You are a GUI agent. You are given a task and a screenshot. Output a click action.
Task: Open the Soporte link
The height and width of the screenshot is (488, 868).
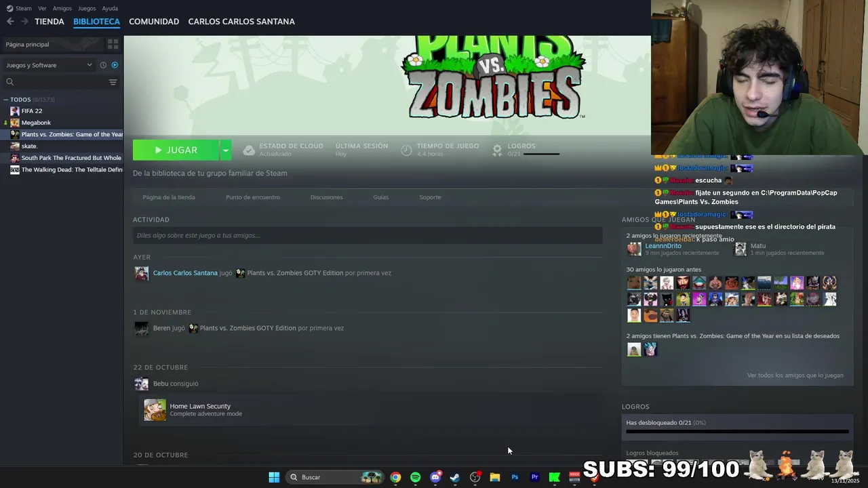coord(430,197)
